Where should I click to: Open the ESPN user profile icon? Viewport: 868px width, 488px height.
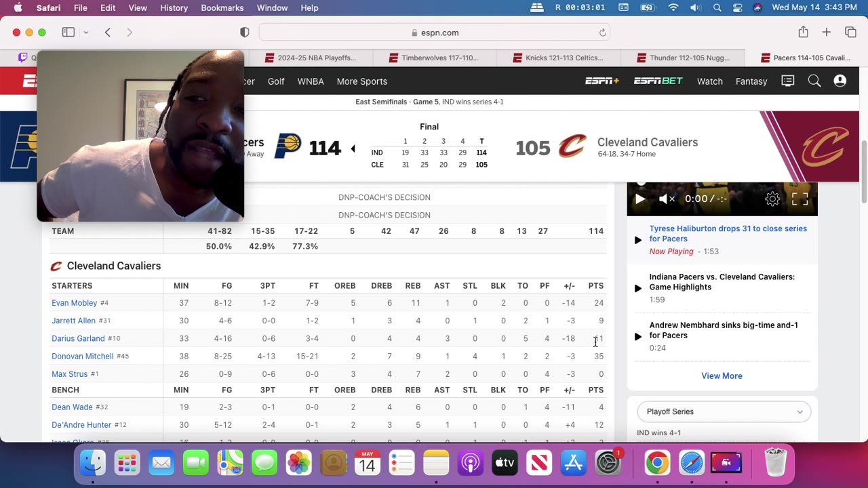point(840,81)
